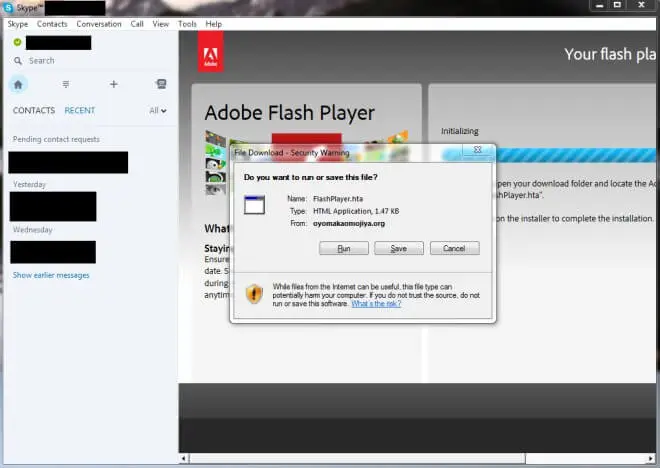660x468 pixels.
Task: Click the Cancel button
Action: [x=455, y=248]
